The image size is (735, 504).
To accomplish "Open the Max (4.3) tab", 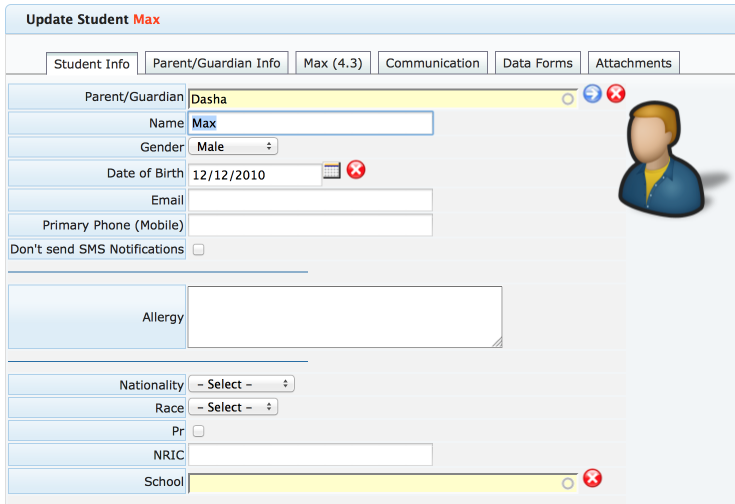I will tap(333, 63).
